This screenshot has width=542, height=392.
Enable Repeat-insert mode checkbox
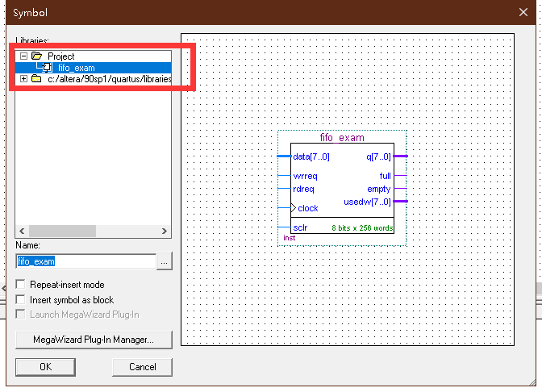click(x=20, y=285)
